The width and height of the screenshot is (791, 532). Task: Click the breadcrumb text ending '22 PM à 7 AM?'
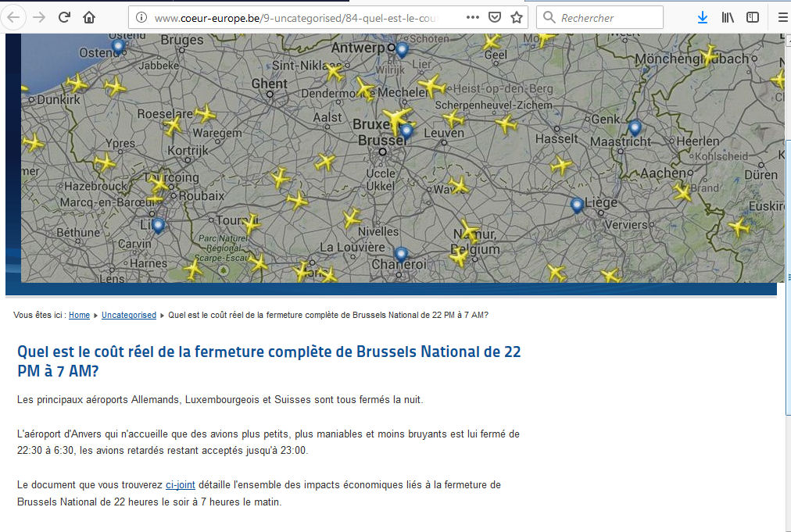tap(328, 315)
